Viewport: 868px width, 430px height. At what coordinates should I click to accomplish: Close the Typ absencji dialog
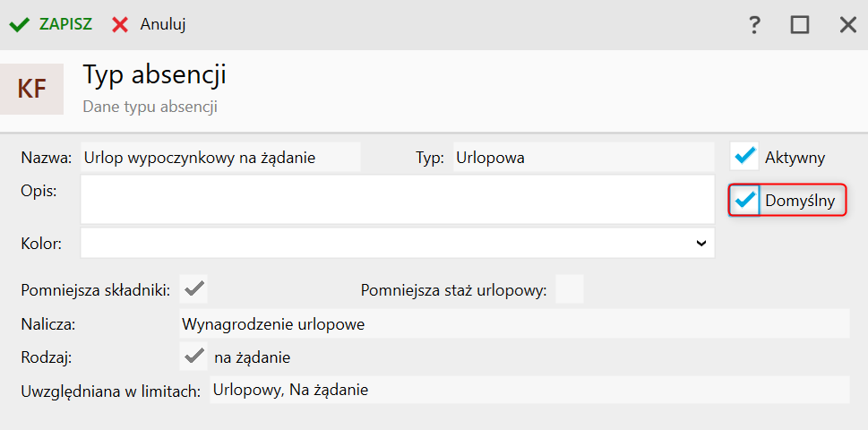pos(847,25)
